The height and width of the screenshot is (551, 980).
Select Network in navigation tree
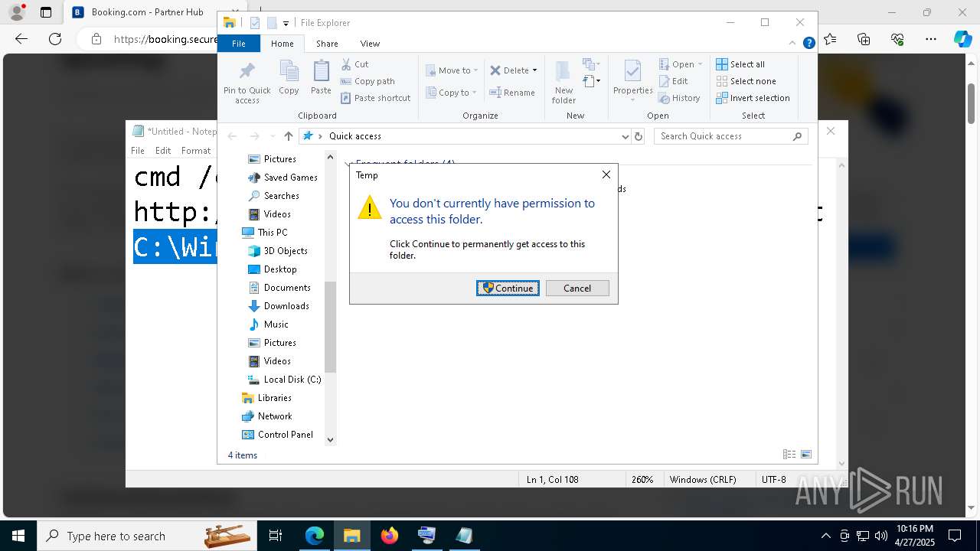[x=267, y=416]
